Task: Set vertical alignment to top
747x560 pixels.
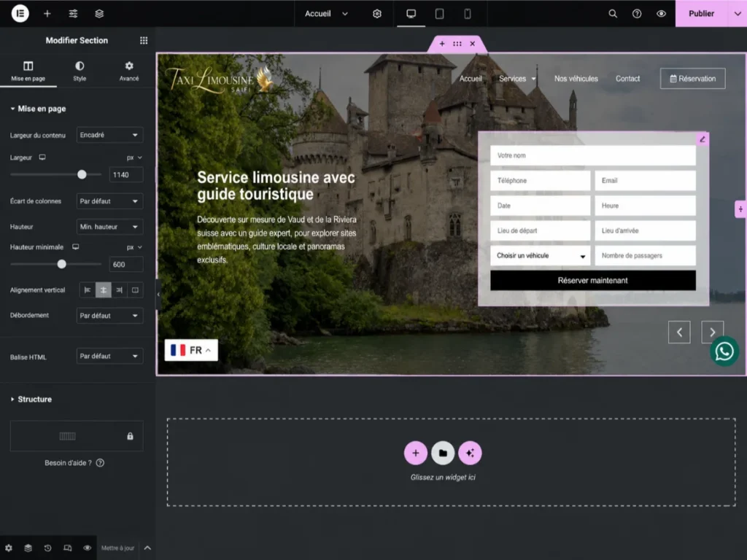Action: [x=88, y=290]
